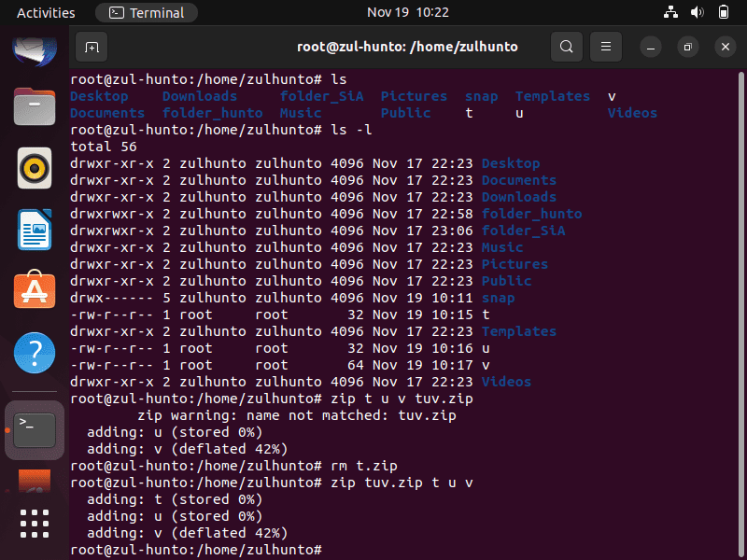Open the terminal hamburger menu

pos(605,47)
